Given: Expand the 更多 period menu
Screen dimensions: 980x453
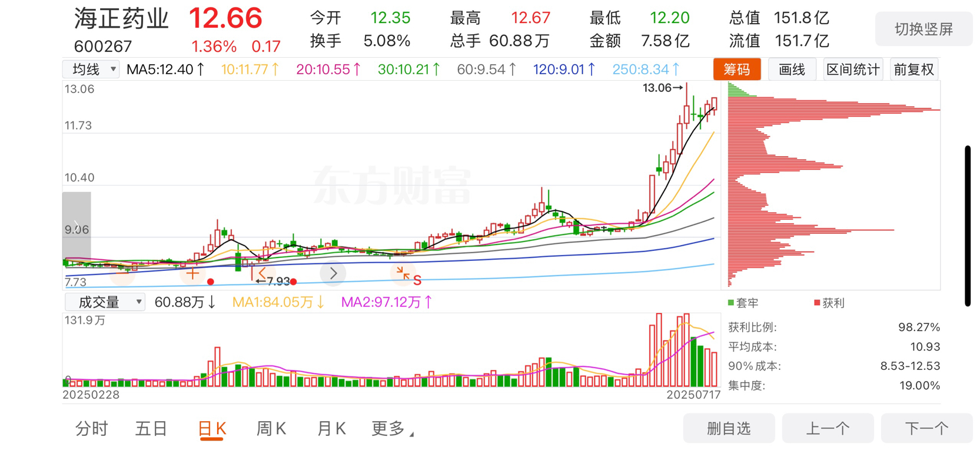Looking at the screenshot, I should (393, 429).
